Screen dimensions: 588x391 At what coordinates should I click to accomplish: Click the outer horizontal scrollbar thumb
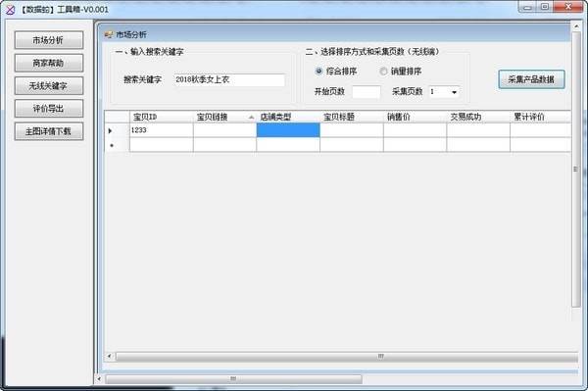tap(233, 379)
